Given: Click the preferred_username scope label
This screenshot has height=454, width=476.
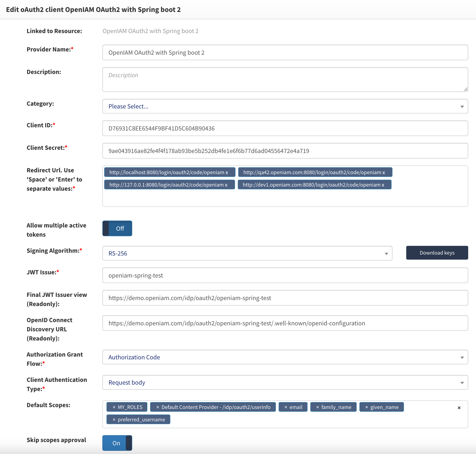Looking at the screenshot, I should point(141,420).
